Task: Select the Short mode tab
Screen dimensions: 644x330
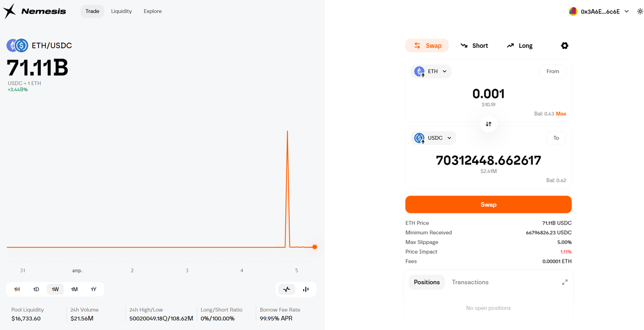Action: tap(474, 46)
